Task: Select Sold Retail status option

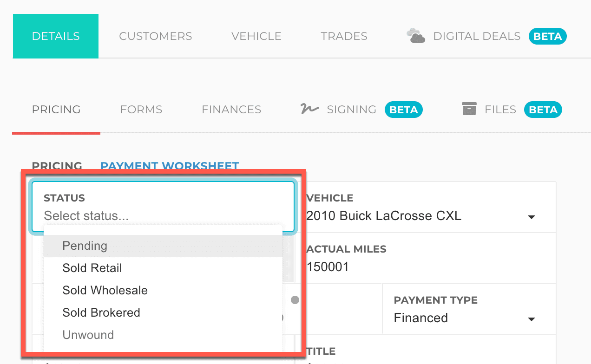Action: coord(92,268)
